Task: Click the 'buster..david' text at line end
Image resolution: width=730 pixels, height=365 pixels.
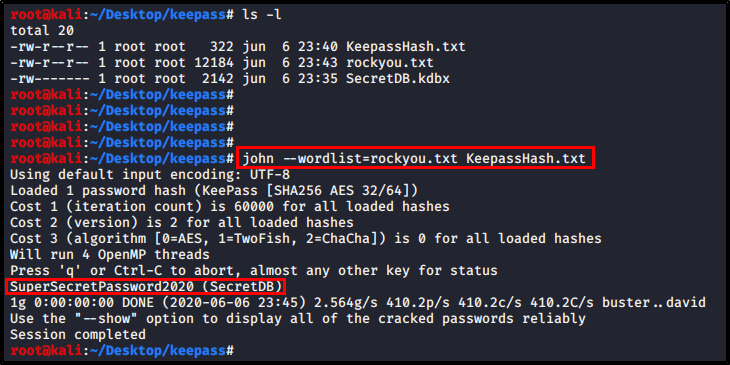Action: [x=654, y=303]
